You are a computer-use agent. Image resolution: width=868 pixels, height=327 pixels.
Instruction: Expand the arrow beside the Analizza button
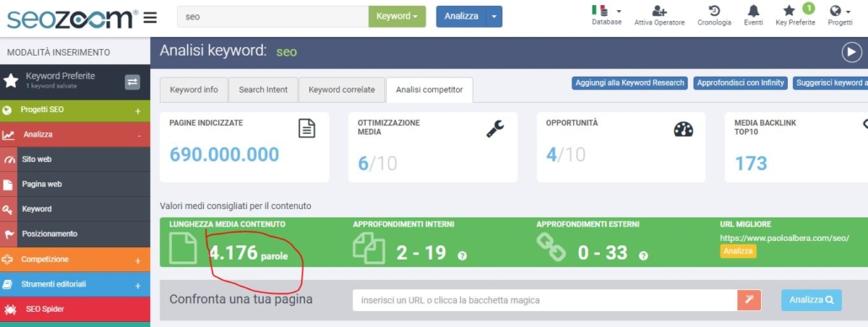[494, 17]
